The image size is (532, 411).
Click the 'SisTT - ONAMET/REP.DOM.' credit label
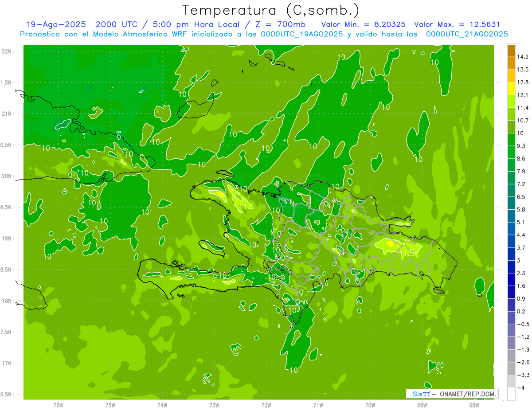coord(452,394)
